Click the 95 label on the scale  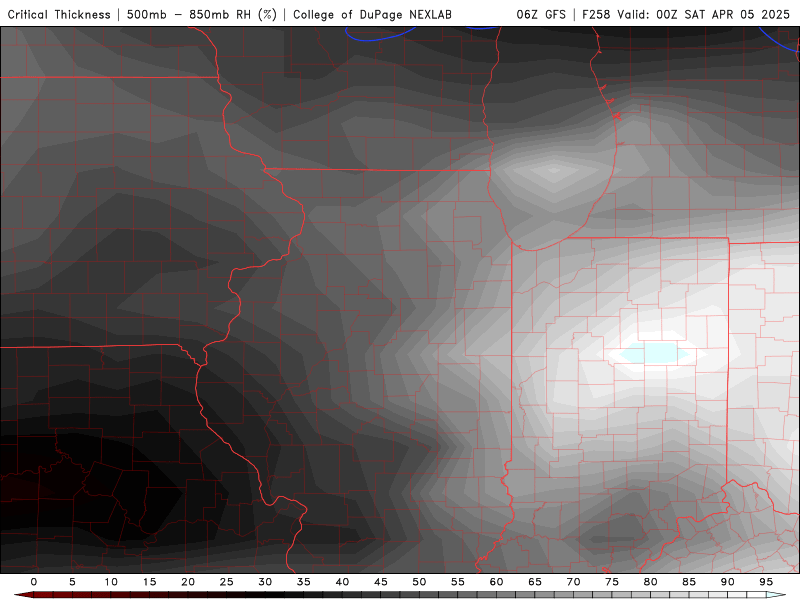[x=766, y=582]
